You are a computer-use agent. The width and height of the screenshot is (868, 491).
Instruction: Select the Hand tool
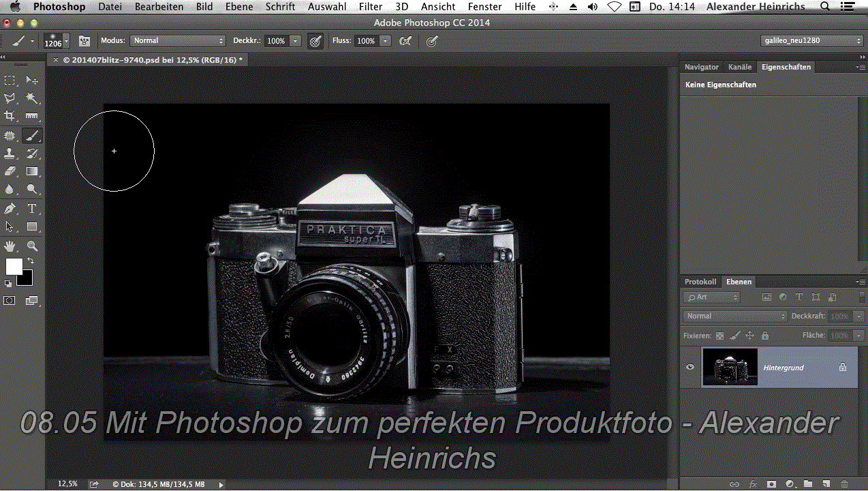(10, 245)
